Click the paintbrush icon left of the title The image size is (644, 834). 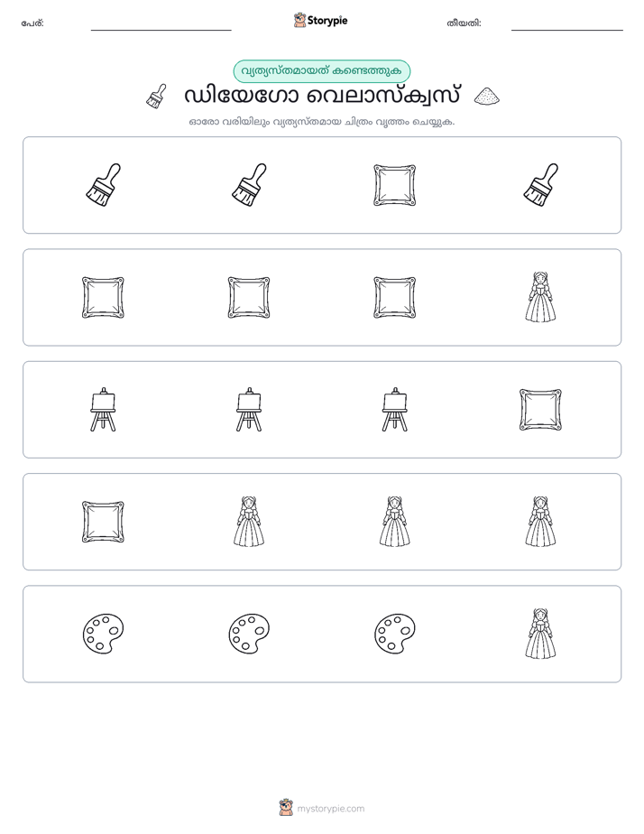pyautogui.click(x=156, y=97)
